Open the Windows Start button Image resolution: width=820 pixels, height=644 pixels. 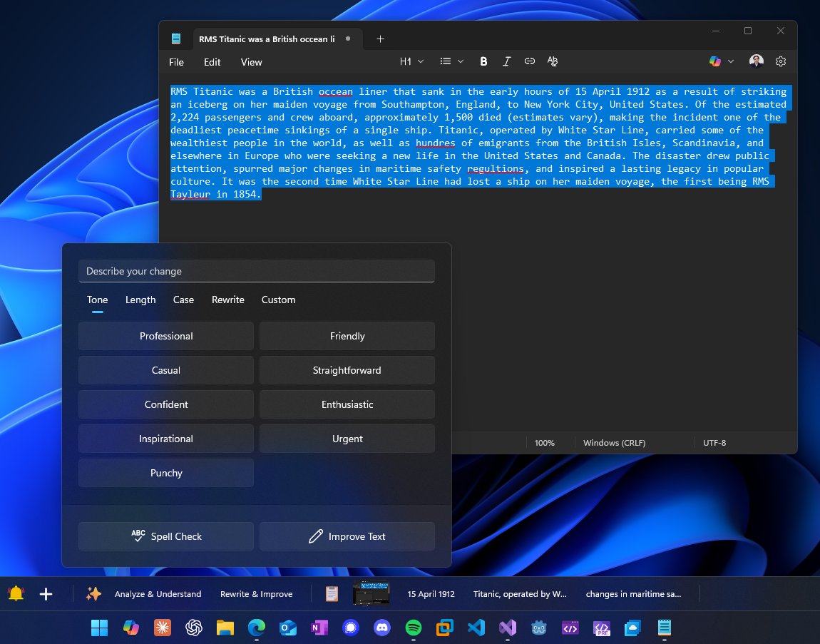point(99,628)
